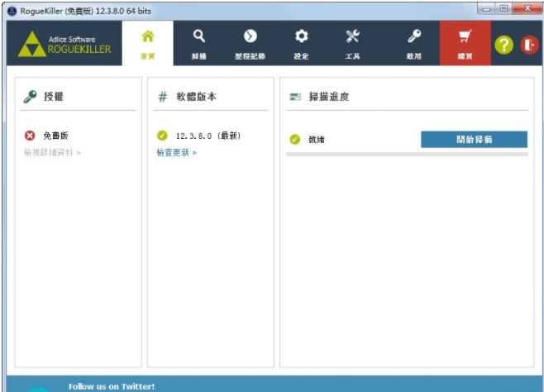Image resolution: width=544 pixels, height=392 pixels.
Task: Open the Home tab (首頁)
Action: (x=148, y=43)
